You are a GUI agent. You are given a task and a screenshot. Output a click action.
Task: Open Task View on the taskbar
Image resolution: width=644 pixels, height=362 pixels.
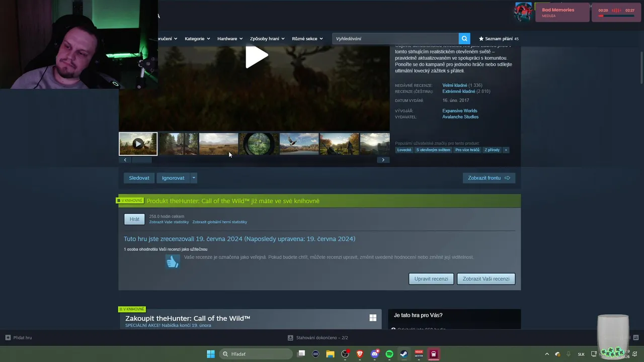[301, 353]
